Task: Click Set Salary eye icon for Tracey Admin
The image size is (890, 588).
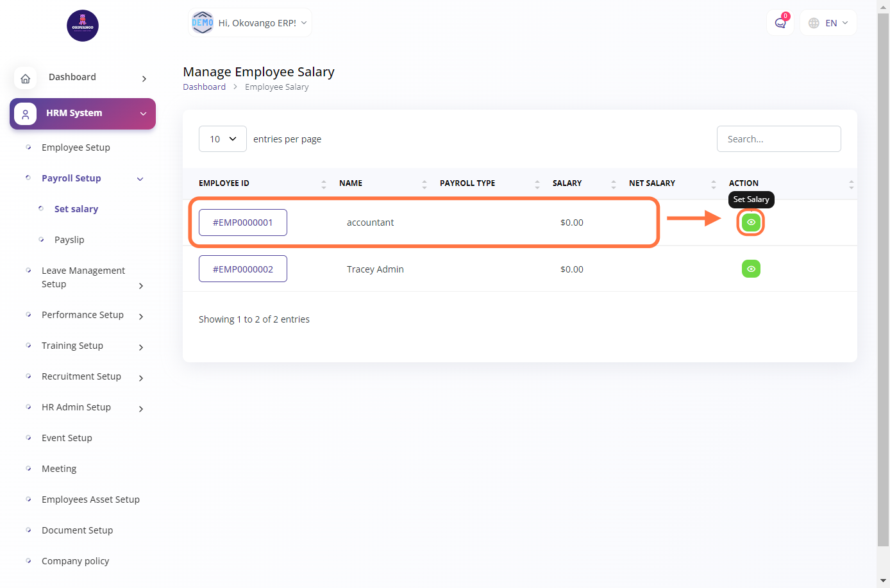Action: [x=751, y=269]
